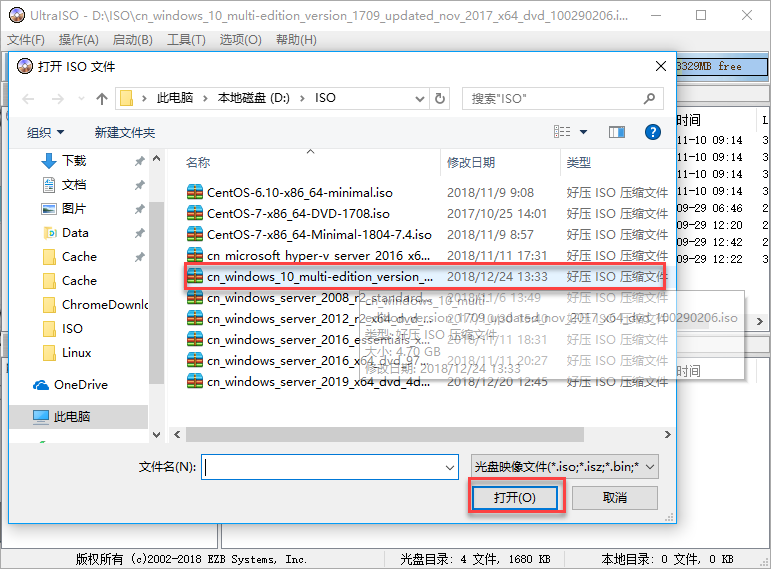Expand the 文件名 combo dropdown arrow
Screen dimensions: 771x569
(x=449, y=467)
